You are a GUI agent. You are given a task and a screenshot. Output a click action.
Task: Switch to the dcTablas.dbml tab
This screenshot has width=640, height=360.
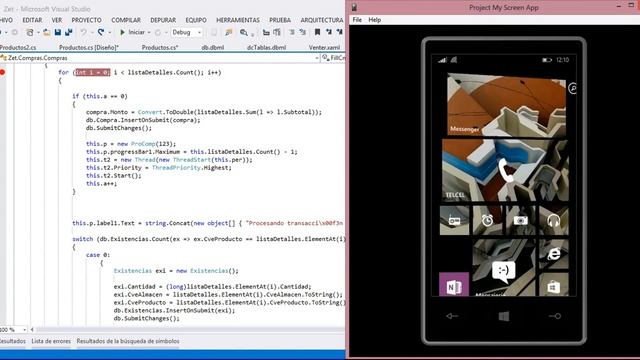point(266,47)
